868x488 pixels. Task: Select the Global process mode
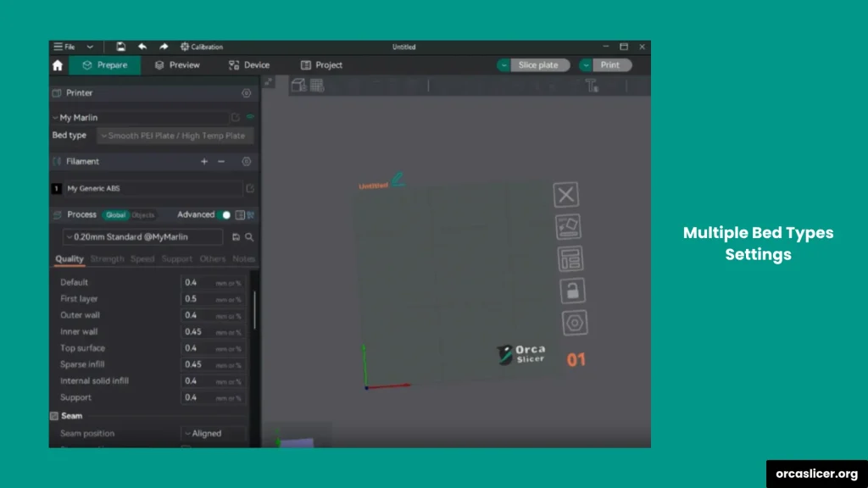pyautogui.click(x=114, y=215)
